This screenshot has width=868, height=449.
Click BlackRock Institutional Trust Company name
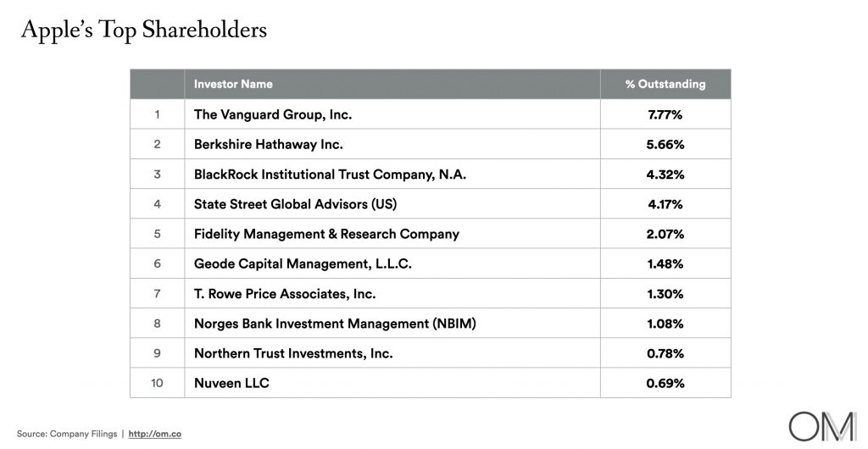[x=330, y=175]
